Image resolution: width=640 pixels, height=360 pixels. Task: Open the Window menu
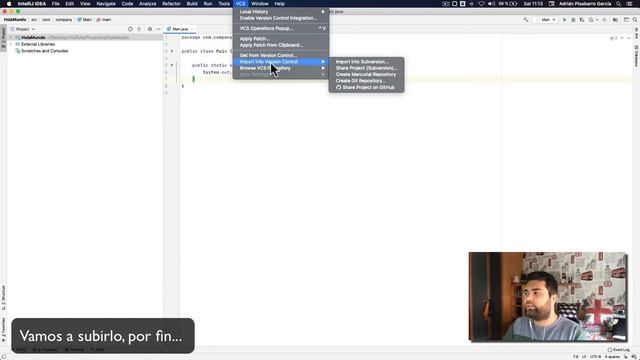pos(260,4)
